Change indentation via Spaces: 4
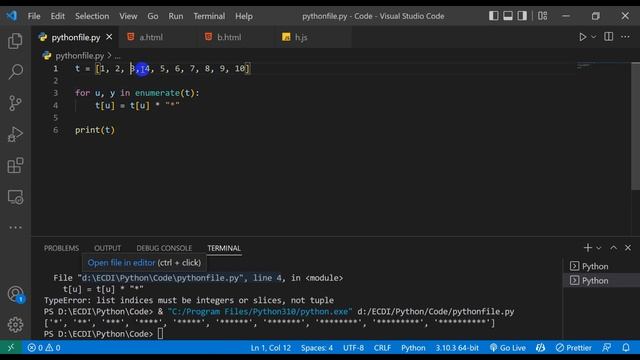The width and height of the screenshot is (640, 360). [317, 348]
